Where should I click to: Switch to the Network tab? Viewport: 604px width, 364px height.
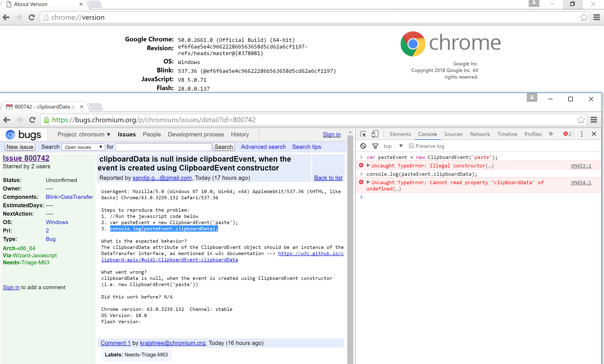[x=480, y=134]
